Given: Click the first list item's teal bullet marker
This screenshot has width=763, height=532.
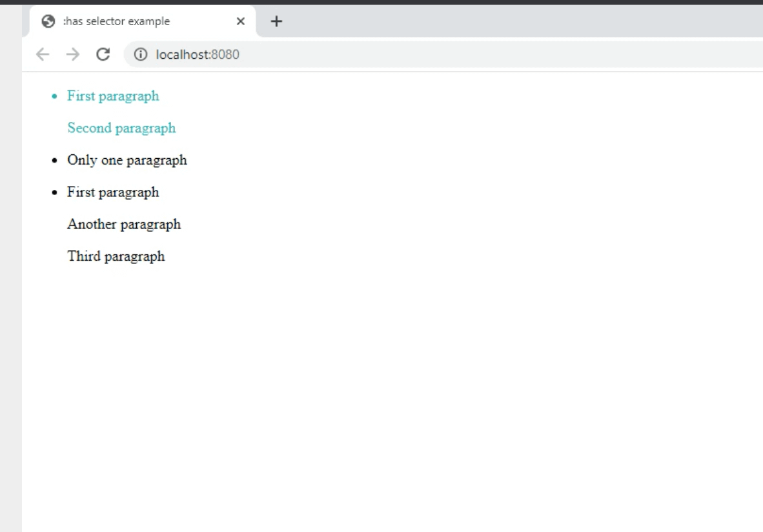Looking at the screenshot, I should click(x=53, y=96).
